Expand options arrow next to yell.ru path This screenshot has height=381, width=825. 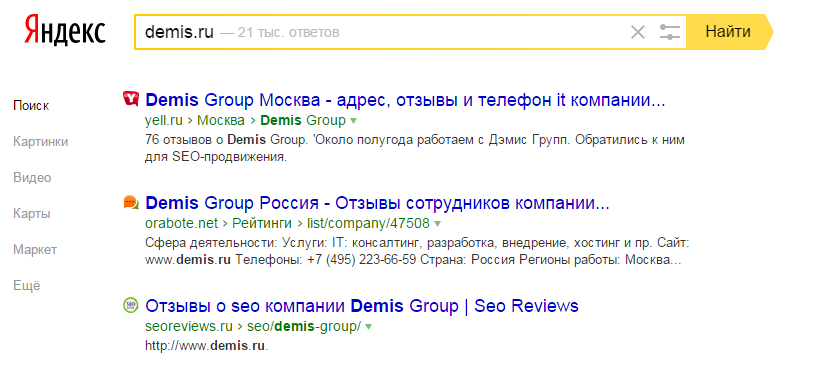coord(354,121)
